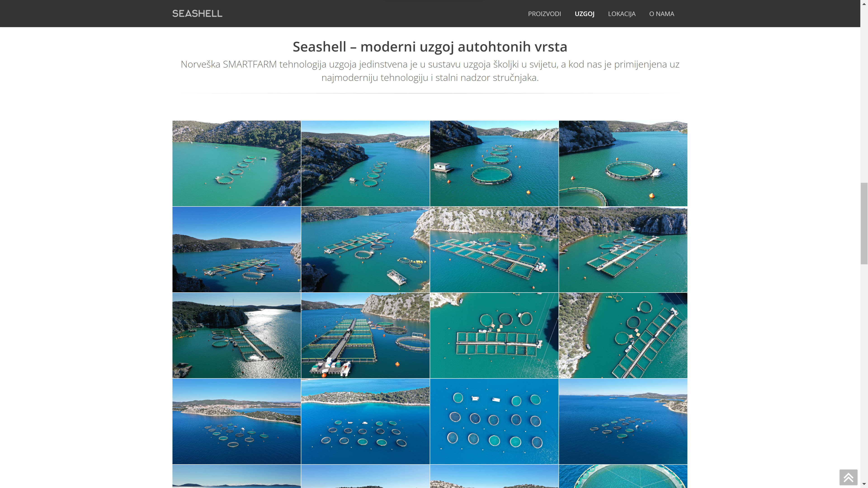The height and width of the screenshot is (488, 868).
Task: Open thumbnail with sun glare on water
Action: [x=236, y=335]
